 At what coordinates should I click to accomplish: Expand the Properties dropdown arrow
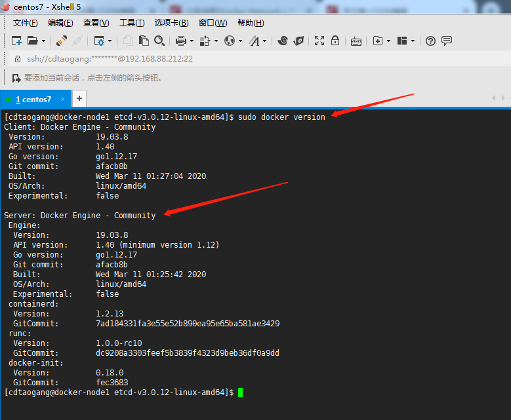pos(110,41)
